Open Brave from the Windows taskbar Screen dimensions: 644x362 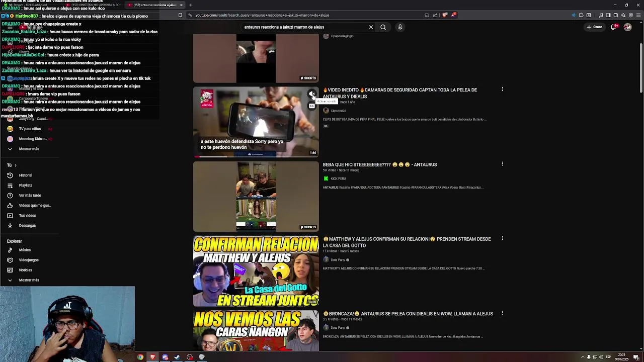pyautogui.click(x=152, y=357)
